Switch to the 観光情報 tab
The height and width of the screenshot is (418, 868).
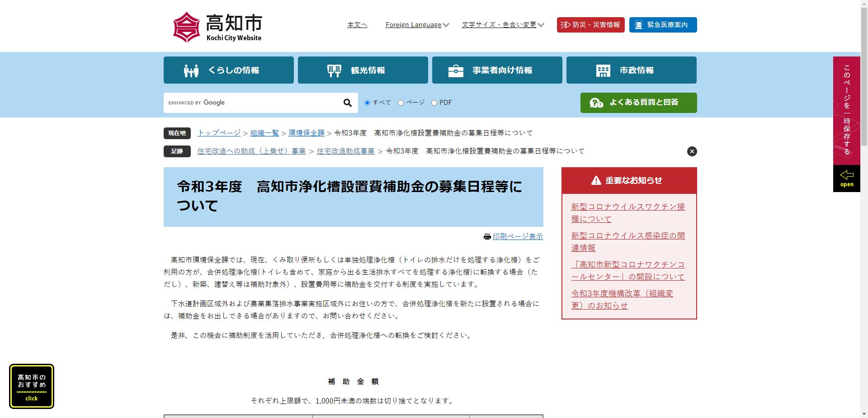pyautogui.click(x=362, y=70)
